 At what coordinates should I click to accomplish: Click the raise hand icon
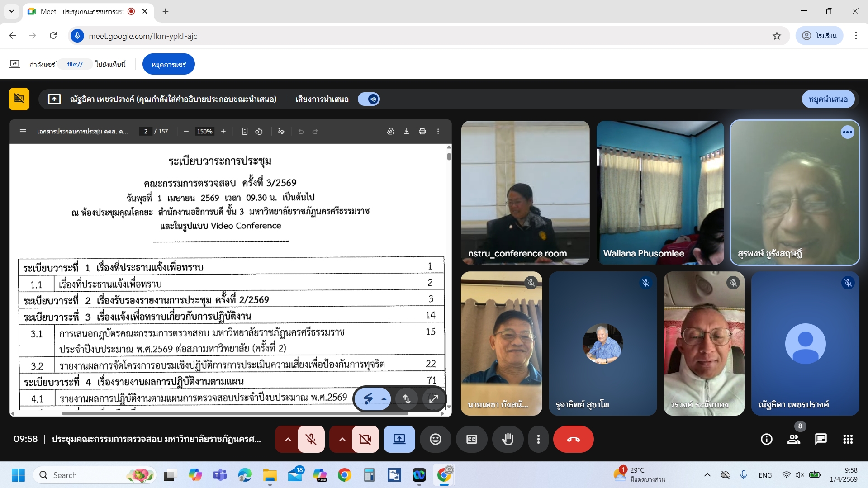pos(508,439)
